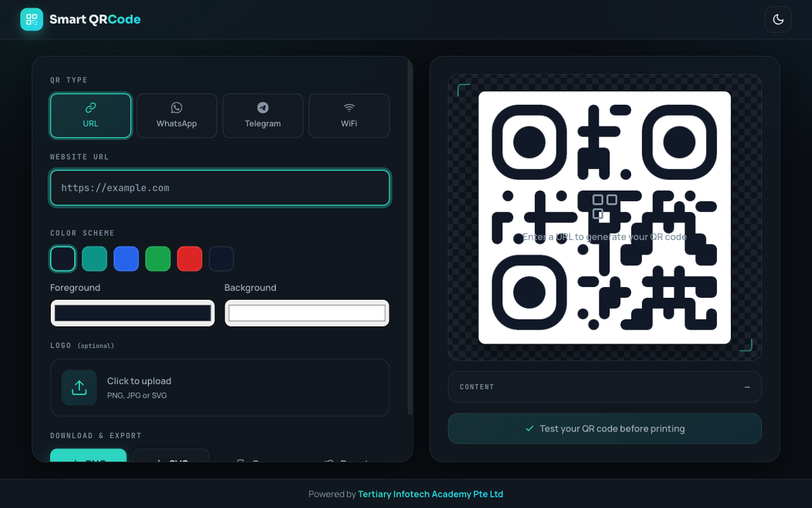Focus the Website URL input field

(x=220, y=188)
